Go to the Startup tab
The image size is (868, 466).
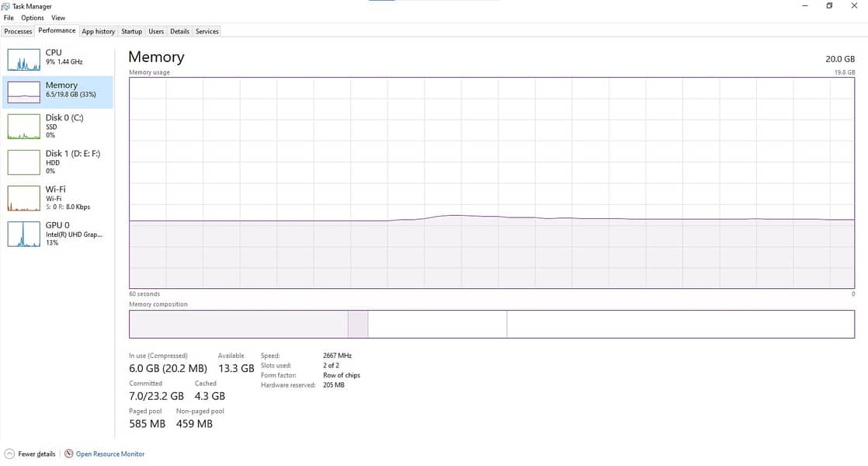(x=132, y=32)
